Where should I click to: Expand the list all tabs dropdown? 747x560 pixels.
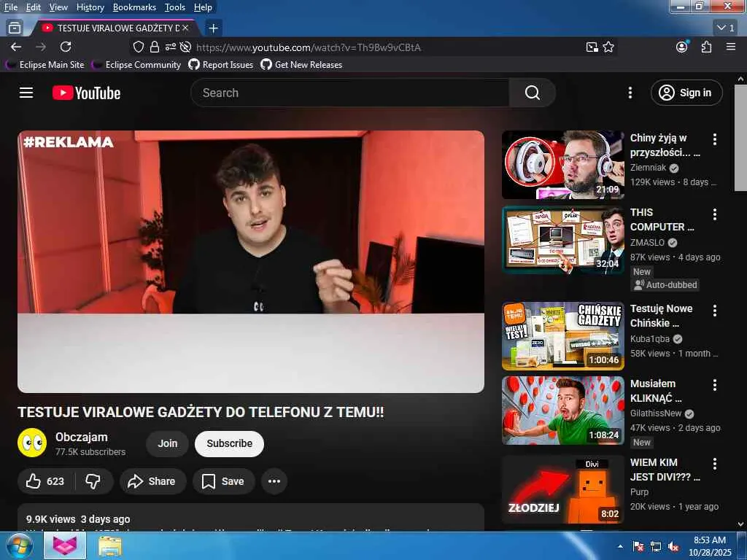coord(726,28)
